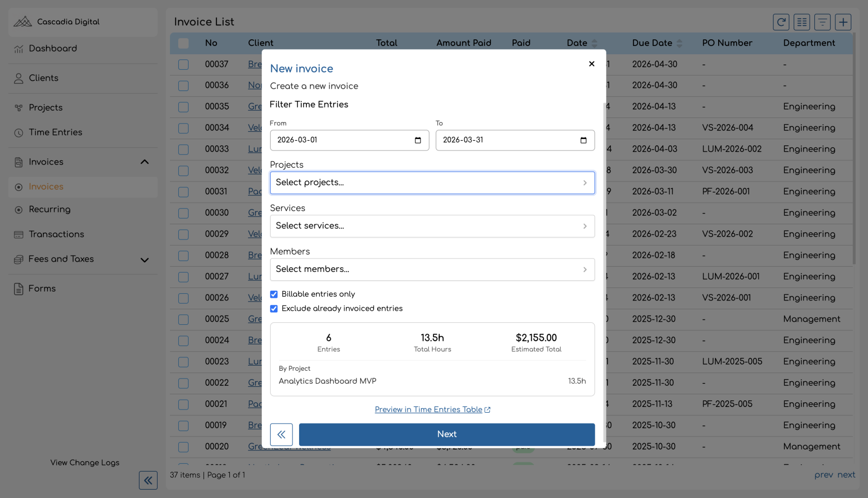Click the Next button in dialog

pos(447,434)
